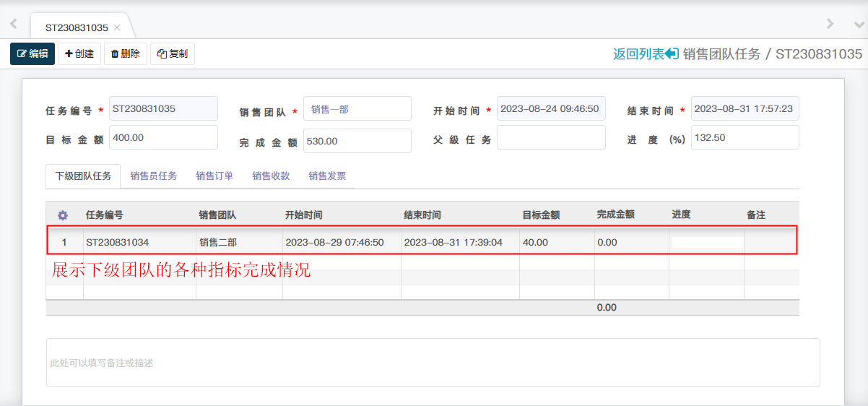Click the Copy (复制) button
868x406 pixels.
point(173,53)
